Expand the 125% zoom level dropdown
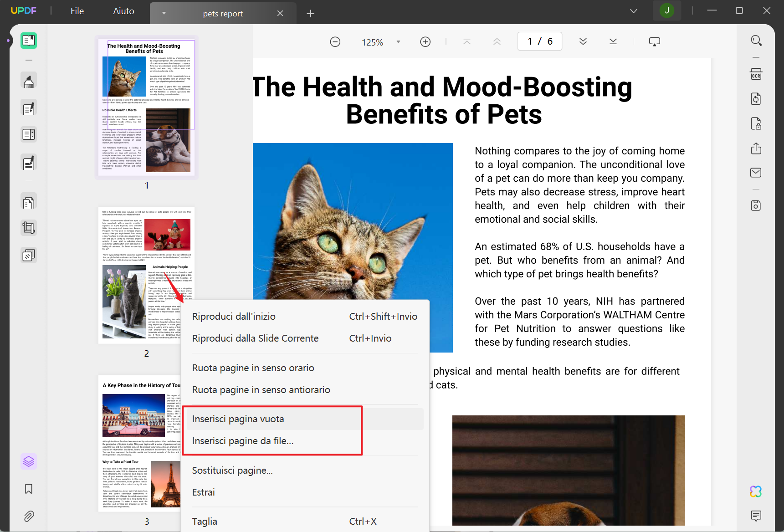 coord(398,42)
